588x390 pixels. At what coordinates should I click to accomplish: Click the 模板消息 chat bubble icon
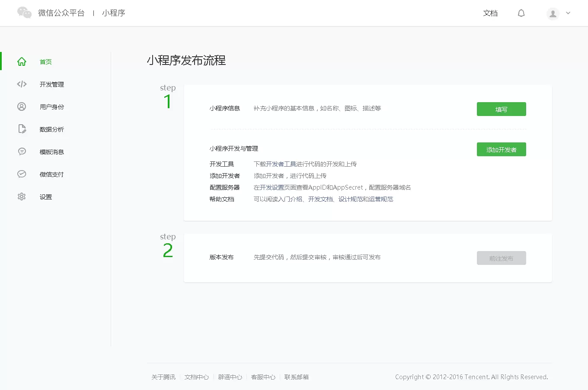(x=22, y=151)
